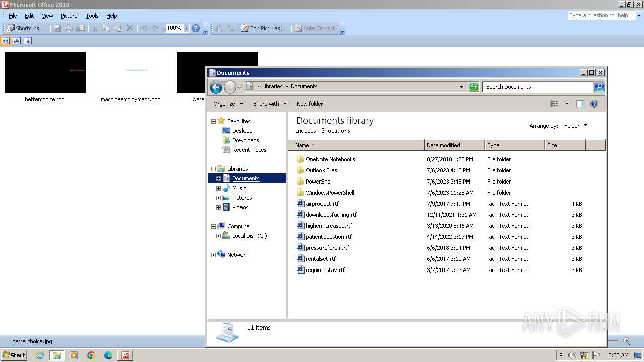The height and width of the screenshot is (362, 644).
Task: Click the search magnifier button in Explorer
Action: (x=599, y=87)
